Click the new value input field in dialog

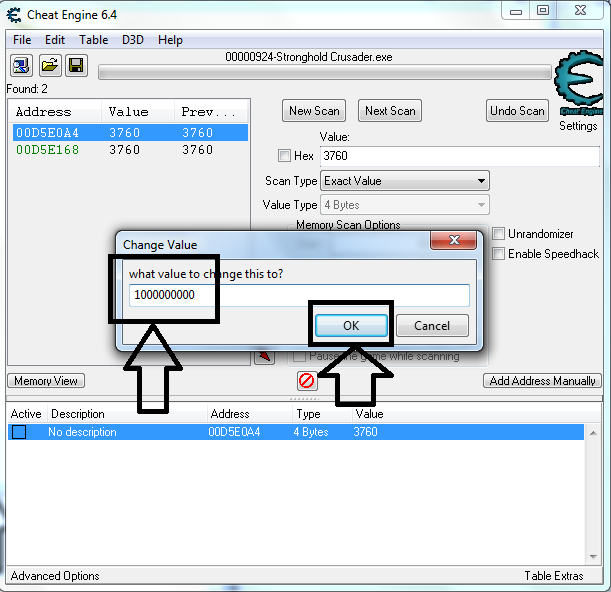click(x=299, y=295)
